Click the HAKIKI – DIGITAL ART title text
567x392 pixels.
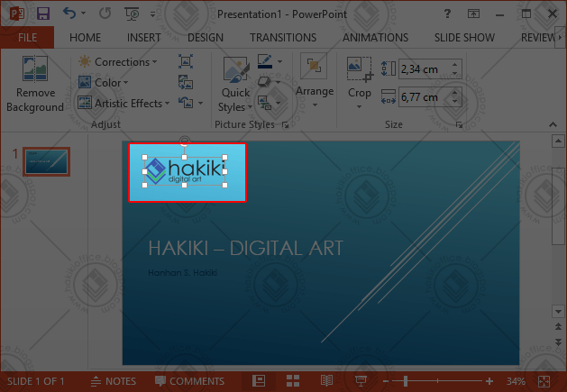pyautogui.click(x=245, y=248)
